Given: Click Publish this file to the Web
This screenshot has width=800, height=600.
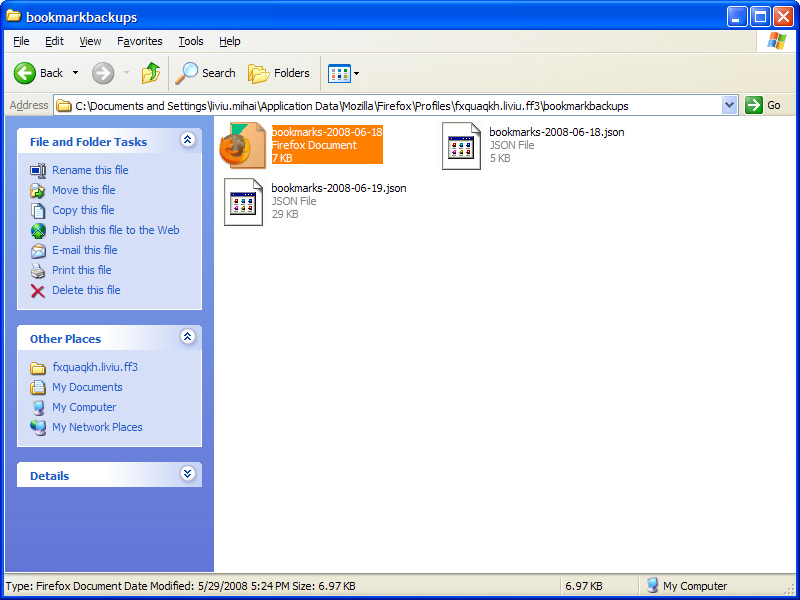Looking at the screenshot, I should click(x=116, y=230).
